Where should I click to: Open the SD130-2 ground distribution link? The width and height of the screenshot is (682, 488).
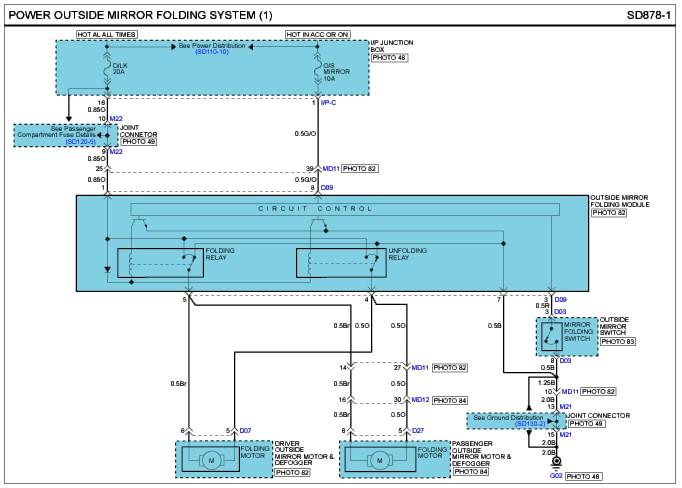tap(530, 424)
